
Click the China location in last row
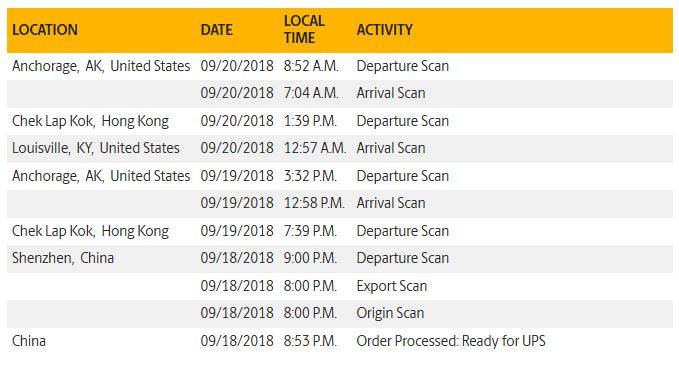click(29, 341)
